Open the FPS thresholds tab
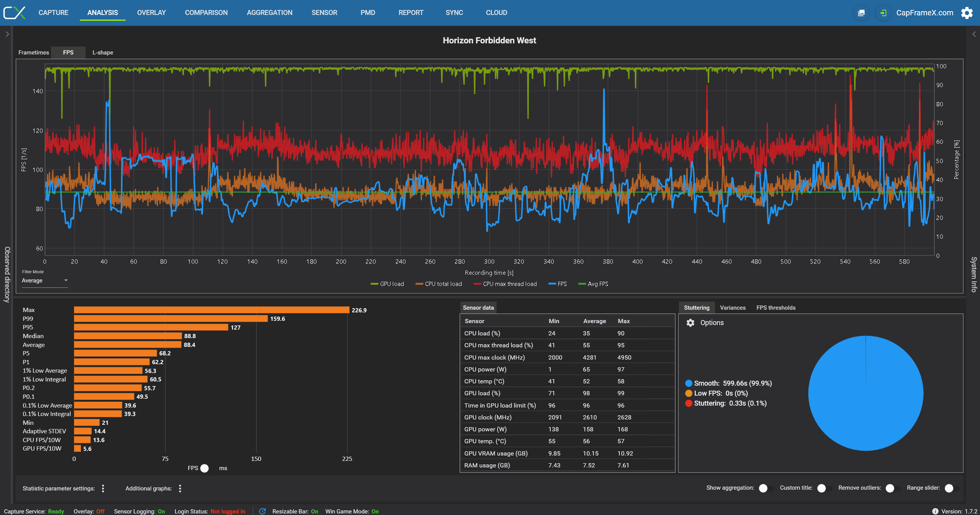Screen dimensions: 980x515 (776, 308)
